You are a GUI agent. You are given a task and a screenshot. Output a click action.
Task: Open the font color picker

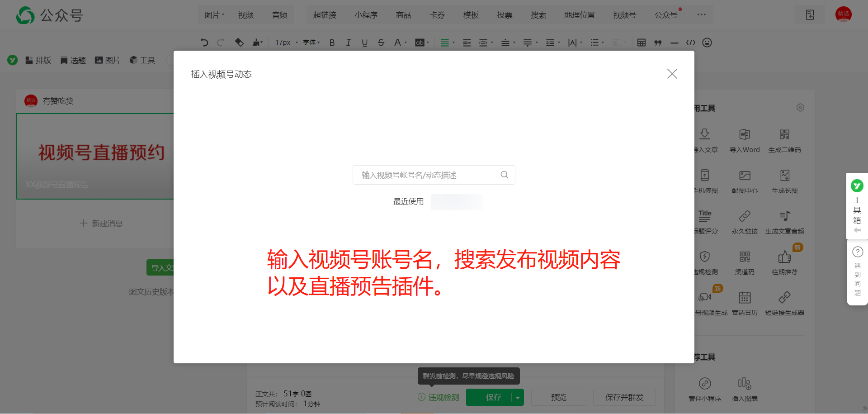pyautogui.click(x=400, y=43)
